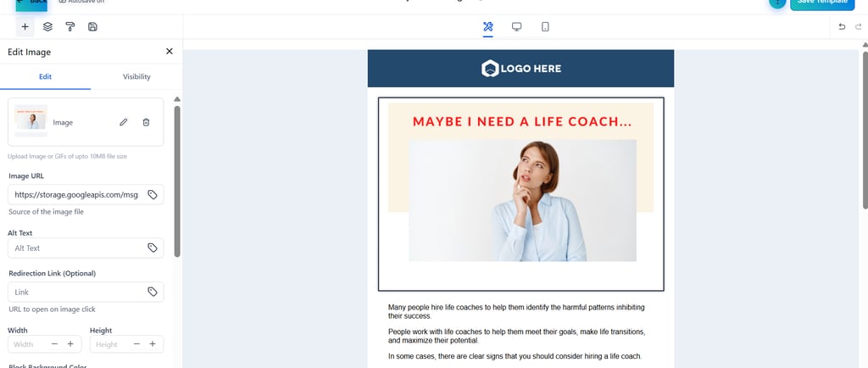The width and height of the screenshot is (868, 368).
Task: Switch to desktop preview icon
Action: coord(516,26)
